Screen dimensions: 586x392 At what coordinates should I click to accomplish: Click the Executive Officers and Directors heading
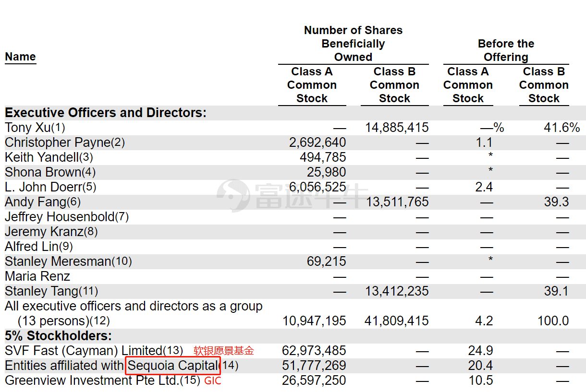coord(106,113)
